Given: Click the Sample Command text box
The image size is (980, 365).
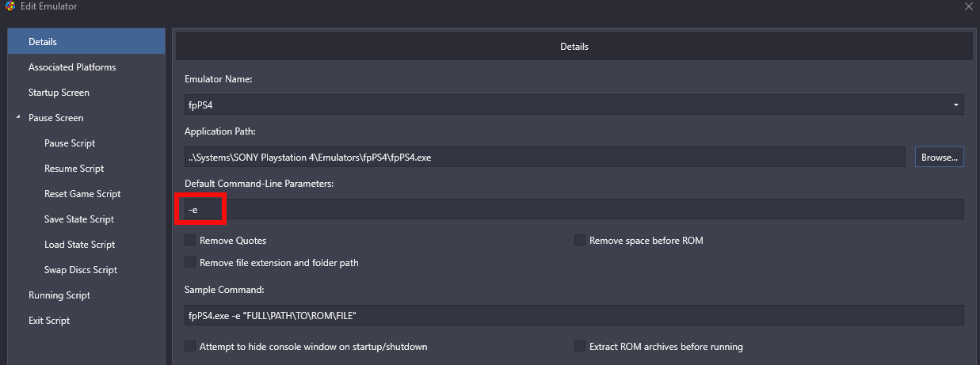Looking at the screenshot, I should point(574,315).
